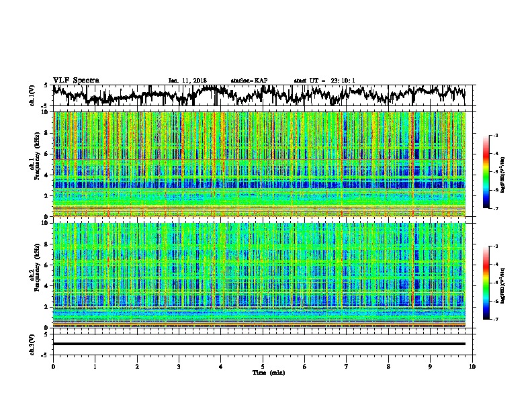This screenshot has height=411, width=532.
Task: Select the "ch.3(V)" axis label
Action: point(32,345)
